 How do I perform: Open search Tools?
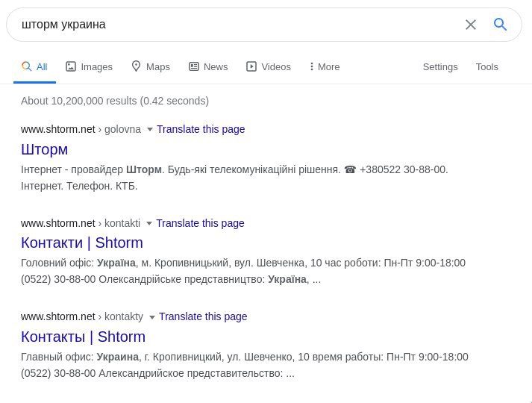(x=487, y=67)
